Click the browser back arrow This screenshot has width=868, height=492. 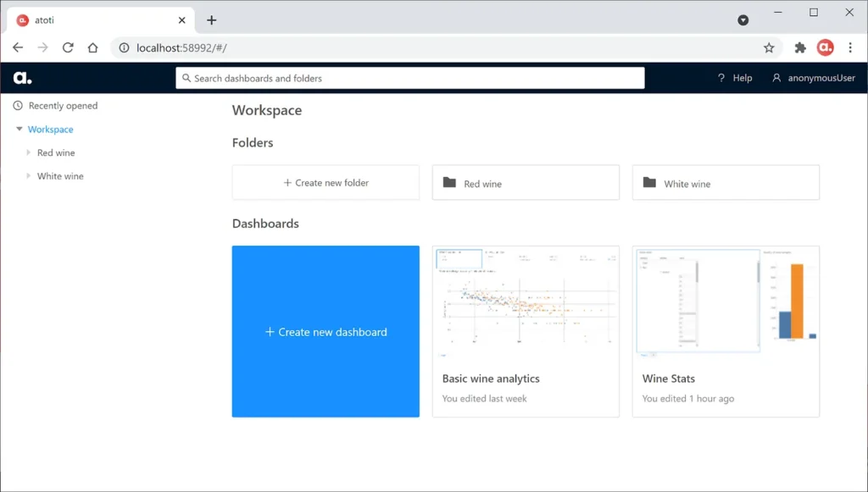18,47
